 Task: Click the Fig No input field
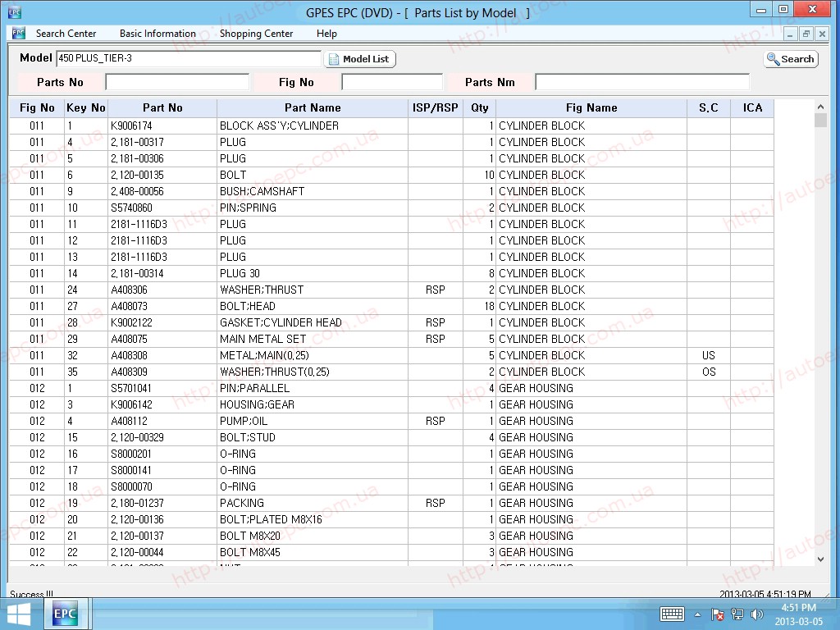(x=392, y=82)
